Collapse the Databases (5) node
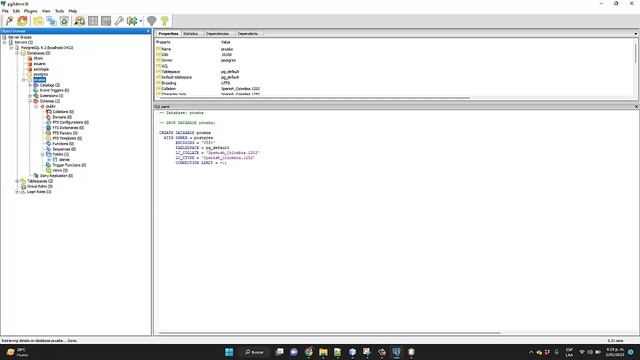Screen dimensions: 640x360 click(x=17, y=53)
